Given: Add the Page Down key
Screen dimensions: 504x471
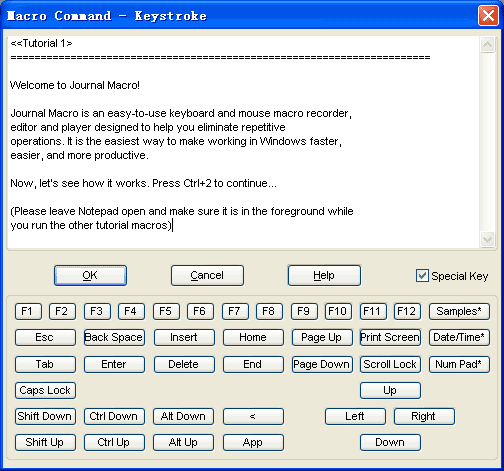Looking at the screenshot, I should (x=322, y=364).
